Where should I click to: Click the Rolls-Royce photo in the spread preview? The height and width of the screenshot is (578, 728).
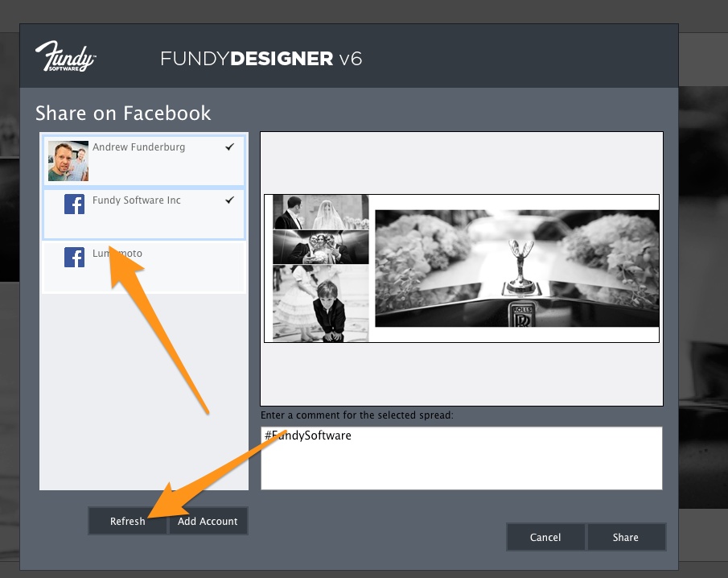[516, 269]
